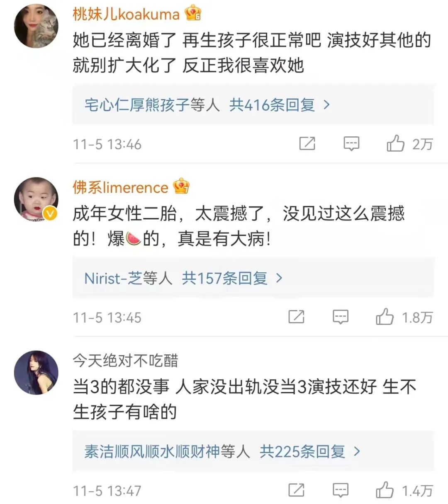Open avatar of 今天绝对不吃醋

(x=36, y=372)
